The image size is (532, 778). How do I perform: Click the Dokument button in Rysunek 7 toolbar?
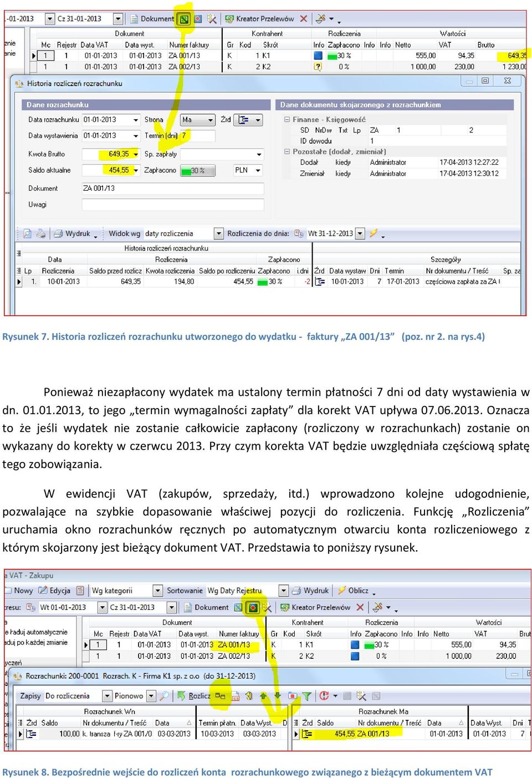(152, 19)
